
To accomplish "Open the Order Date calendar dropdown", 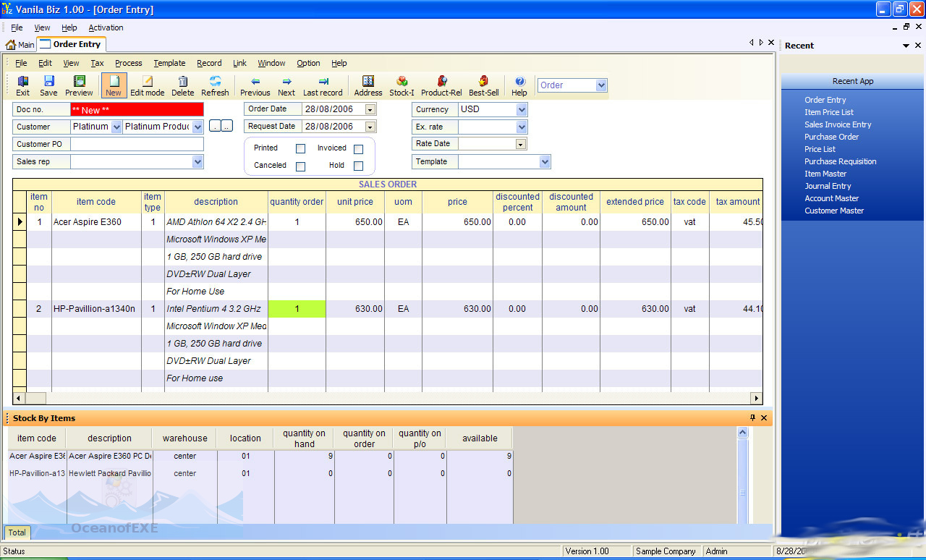I will click(370, 109).
